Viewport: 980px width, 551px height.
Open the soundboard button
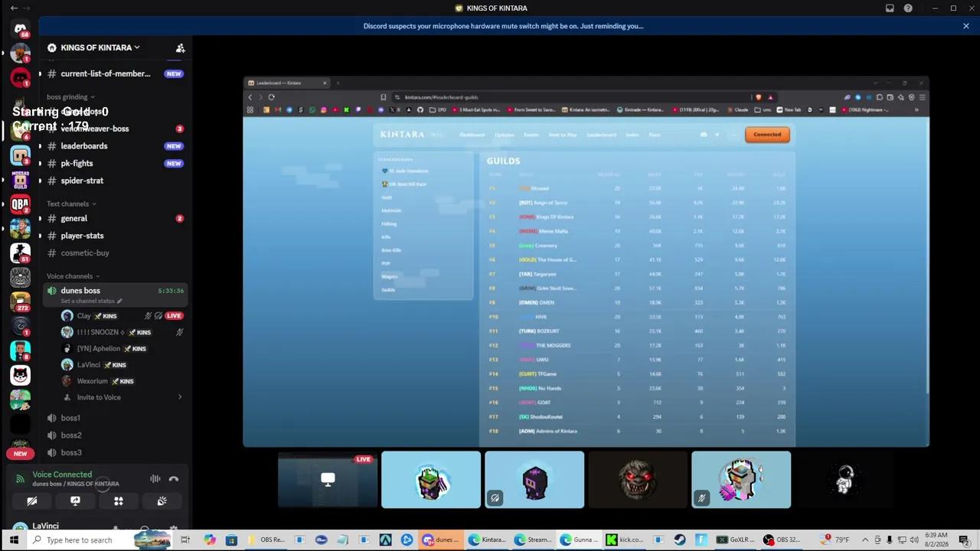[162, 501]
